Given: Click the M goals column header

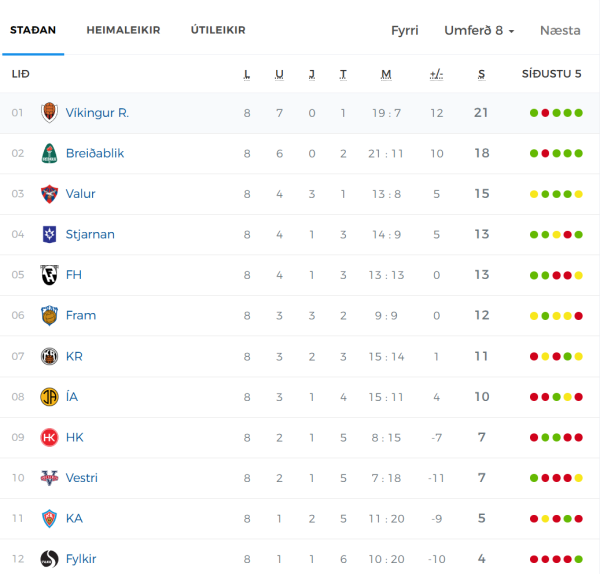Looking at the screenshot, I should [386, 74].
